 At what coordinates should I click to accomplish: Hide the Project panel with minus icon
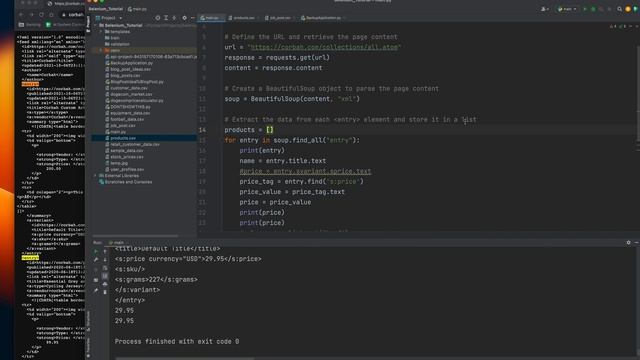coord(193,18)
